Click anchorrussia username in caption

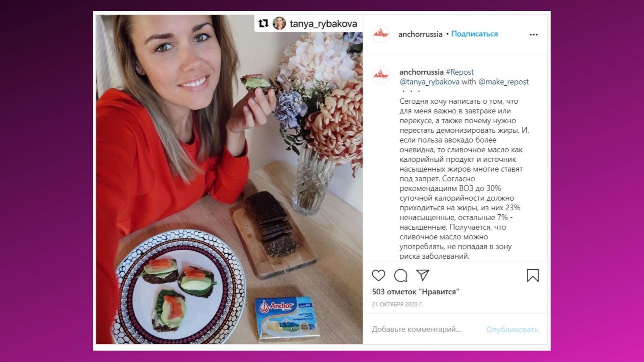[x=421, y=72]
